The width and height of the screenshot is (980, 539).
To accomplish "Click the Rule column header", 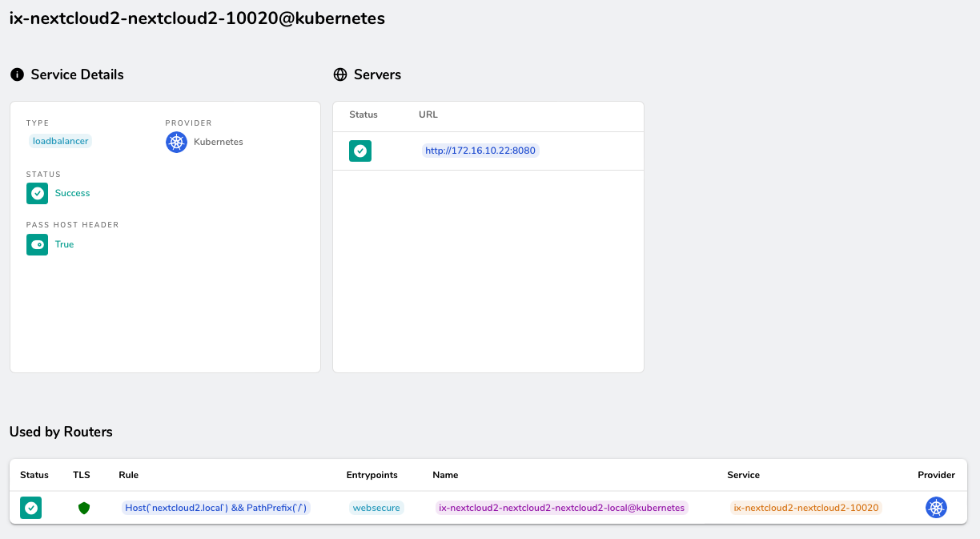I will 128,475.
